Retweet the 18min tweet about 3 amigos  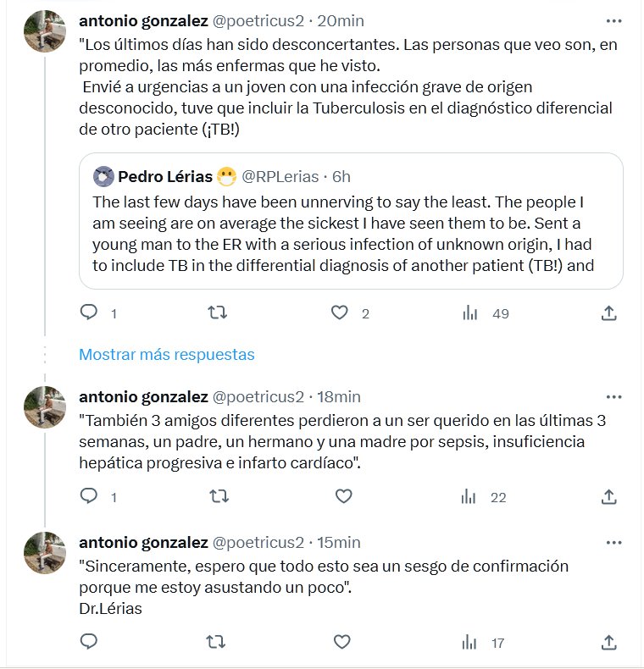217,496
